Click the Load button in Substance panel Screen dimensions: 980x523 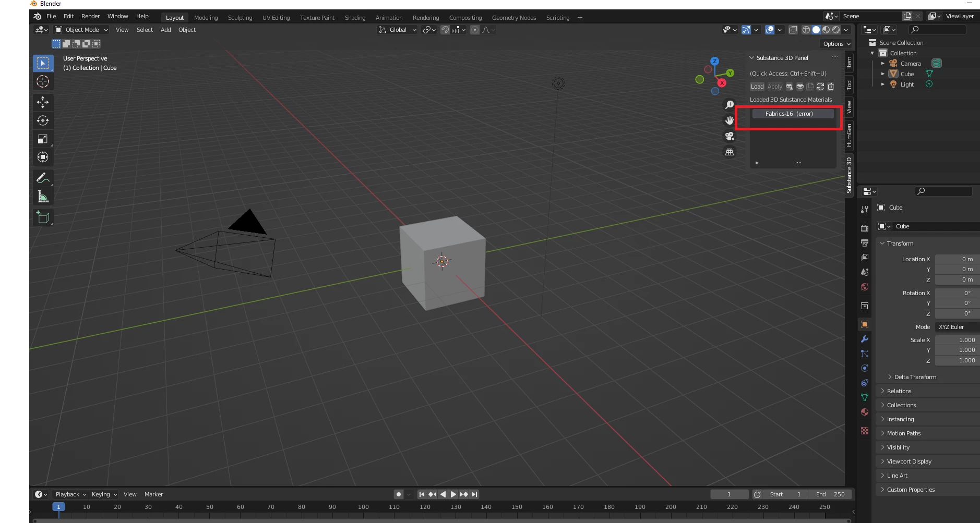coord(757,87)
